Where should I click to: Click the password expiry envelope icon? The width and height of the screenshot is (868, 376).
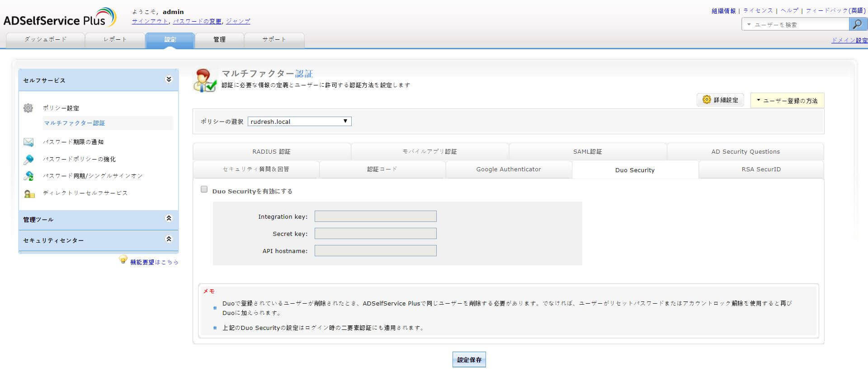pos(28,142)
